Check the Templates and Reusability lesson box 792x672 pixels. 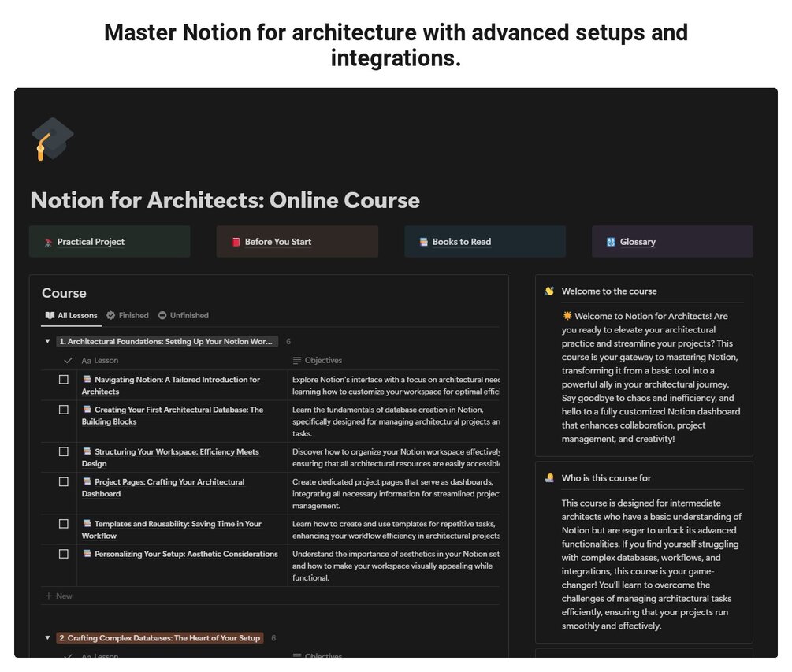[64, 524]
